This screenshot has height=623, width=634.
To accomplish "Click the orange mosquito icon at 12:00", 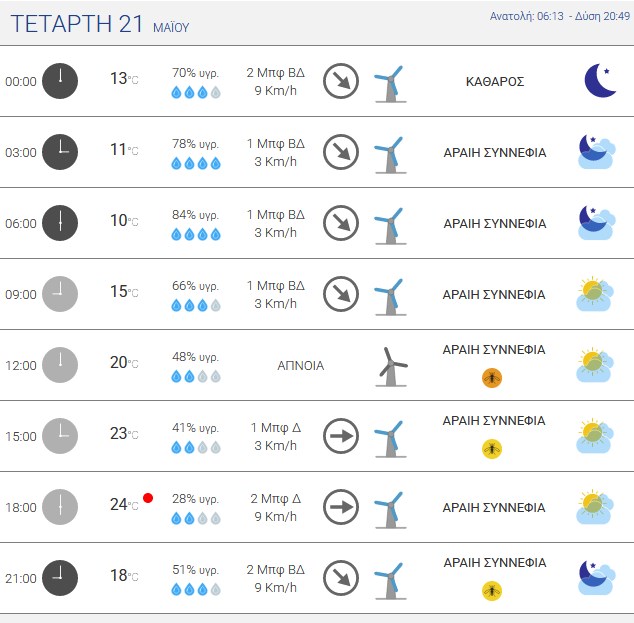I will [x=492, y=378].
